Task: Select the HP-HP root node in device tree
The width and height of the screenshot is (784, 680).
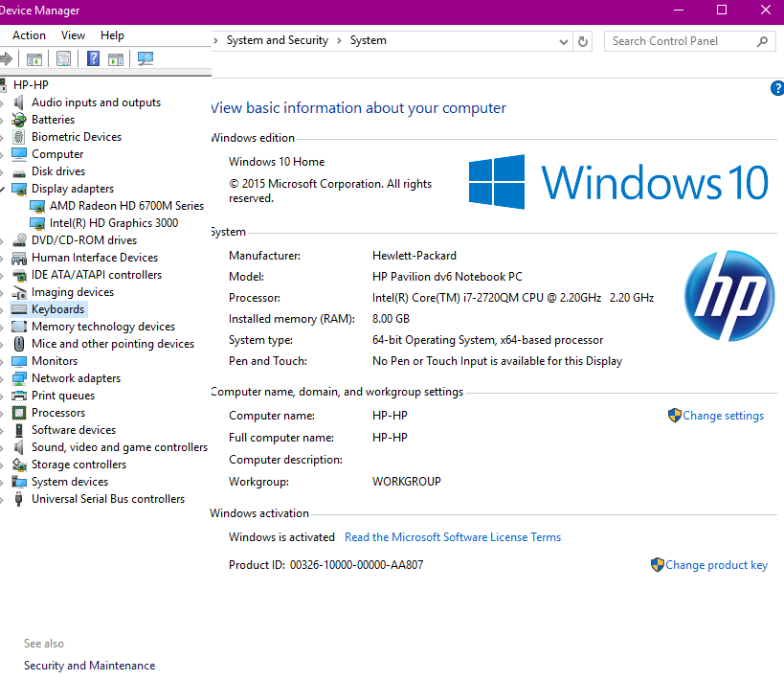Action: pos(31,85)
